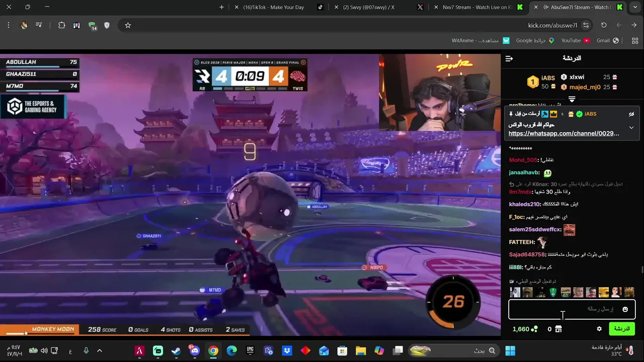Screen dimensions: 644x362
Task: Expand the gift leaderboard with the triangle arrow
Action: pos(572,99)
